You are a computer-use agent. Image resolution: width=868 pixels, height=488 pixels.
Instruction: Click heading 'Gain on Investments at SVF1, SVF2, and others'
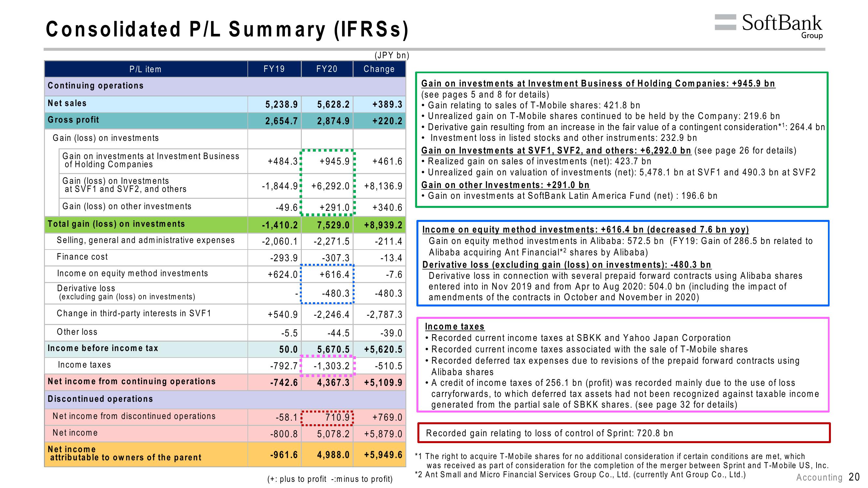coord(556,151)
